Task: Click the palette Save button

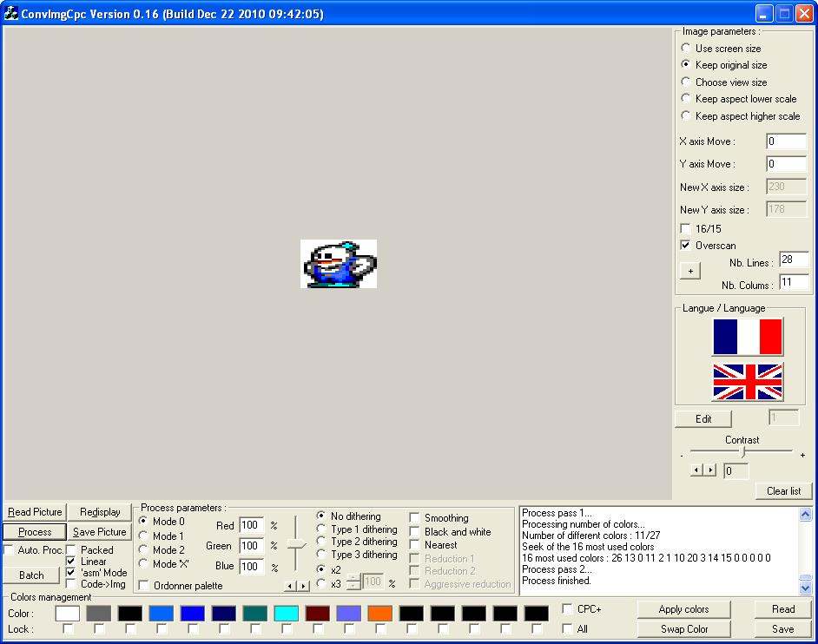Action: [x=783, y=629]
